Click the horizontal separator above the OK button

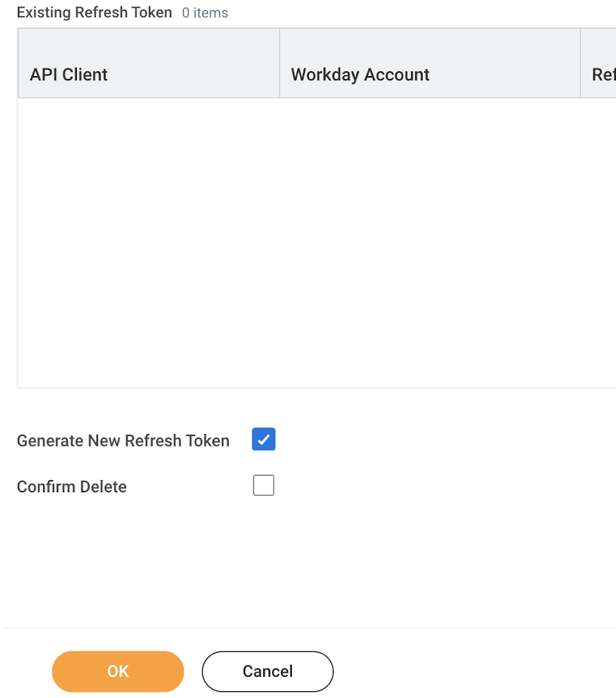tap(308, 628)
